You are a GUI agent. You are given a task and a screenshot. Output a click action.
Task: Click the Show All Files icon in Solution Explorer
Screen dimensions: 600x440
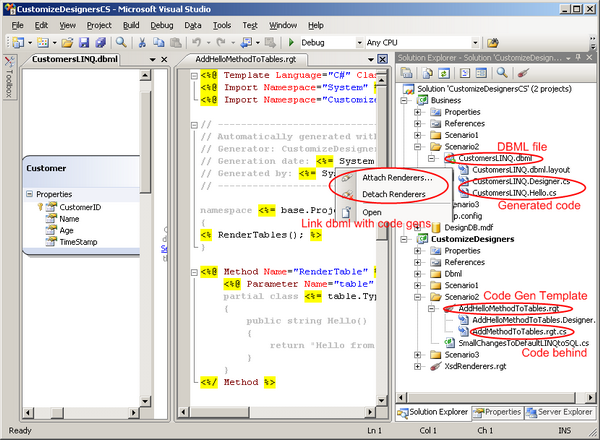(427, 73)
